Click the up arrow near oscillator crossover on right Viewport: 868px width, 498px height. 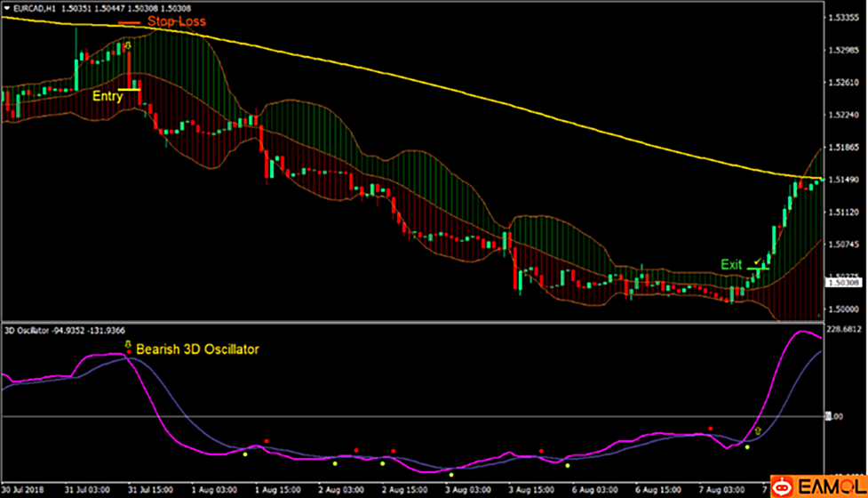(758, 431)
